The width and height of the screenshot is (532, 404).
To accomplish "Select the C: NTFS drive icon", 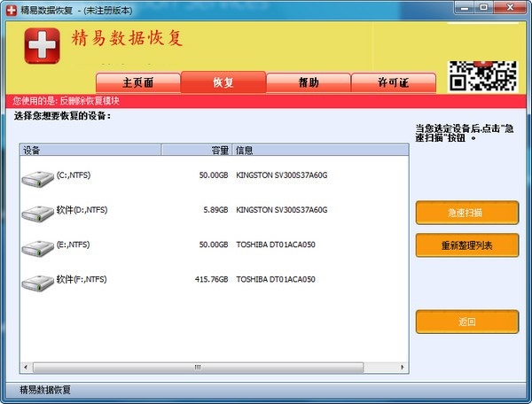I will [x=37, y=179].
